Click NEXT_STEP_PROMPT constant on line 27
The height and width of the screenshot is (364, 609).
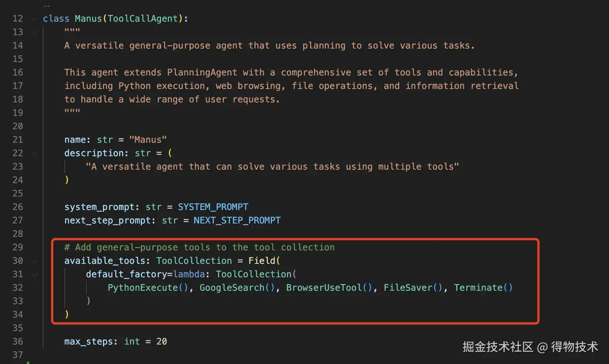click(237, 220)
